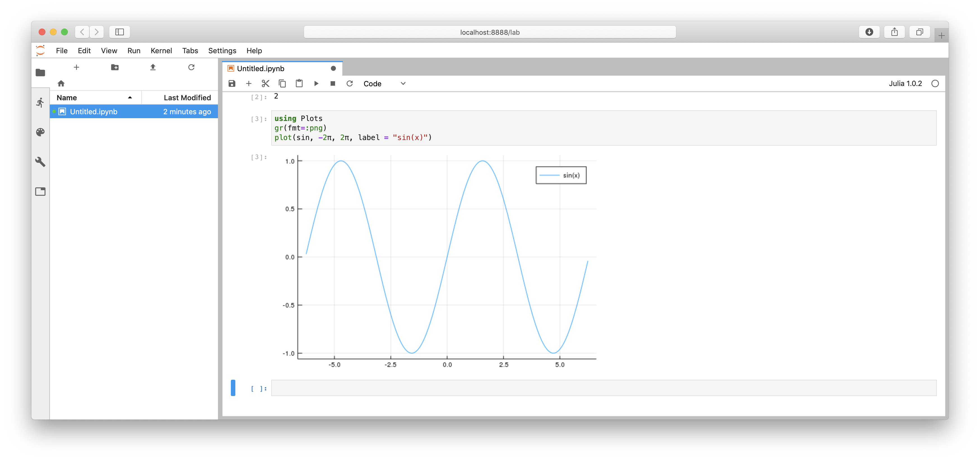Open the Running Terminals and Kernels sidebar

pyautogui.click(x=40, y=102)
